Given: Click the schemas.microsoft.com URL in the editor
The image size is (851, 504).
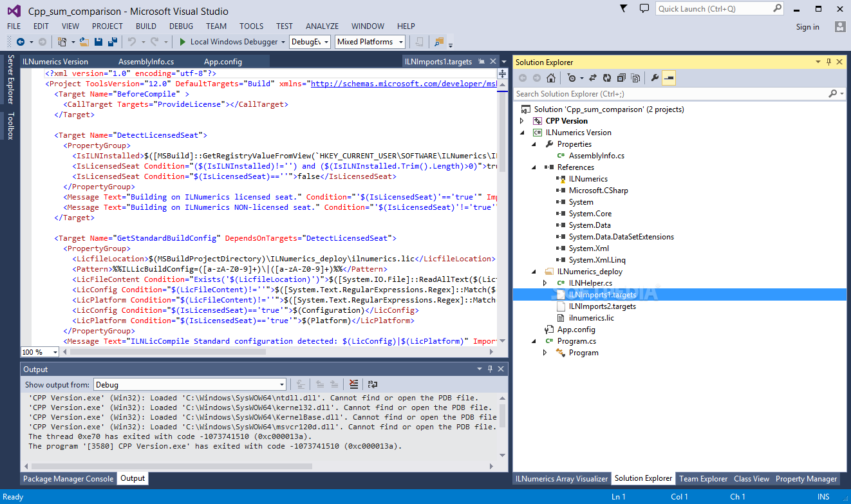Looking at the screenshot, I should click(404, 84).
